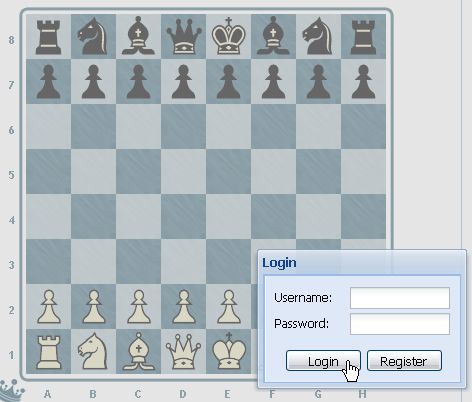Click the Login dialog title bar
Image resolution: width=472 pixels, height=402 pixels.
pos(362,263)
